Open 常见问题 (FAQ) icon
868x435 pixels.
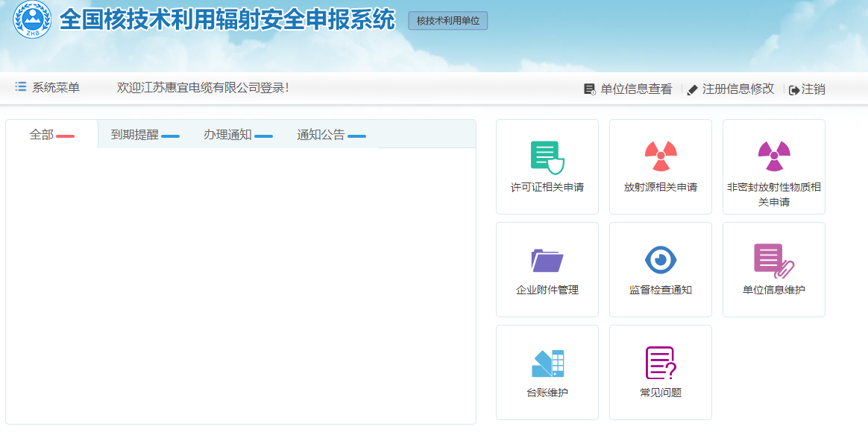pyautogui.click(x=660, y=372)
